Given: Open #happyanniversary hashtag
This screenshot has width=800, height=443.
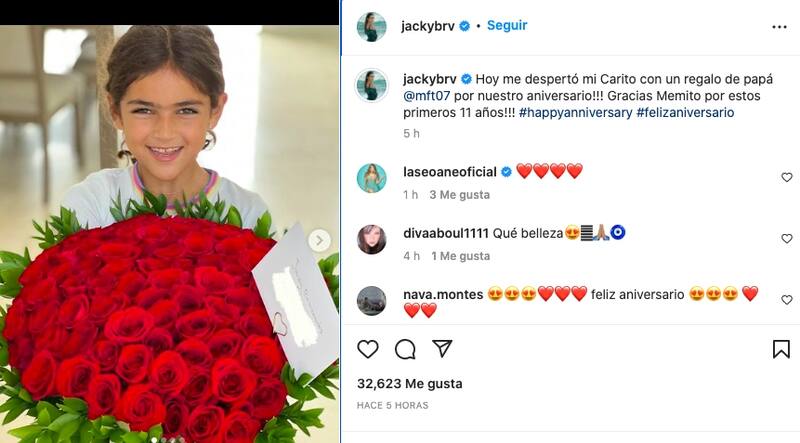Looking at the screenshot, I should click(x=576, y=112).
